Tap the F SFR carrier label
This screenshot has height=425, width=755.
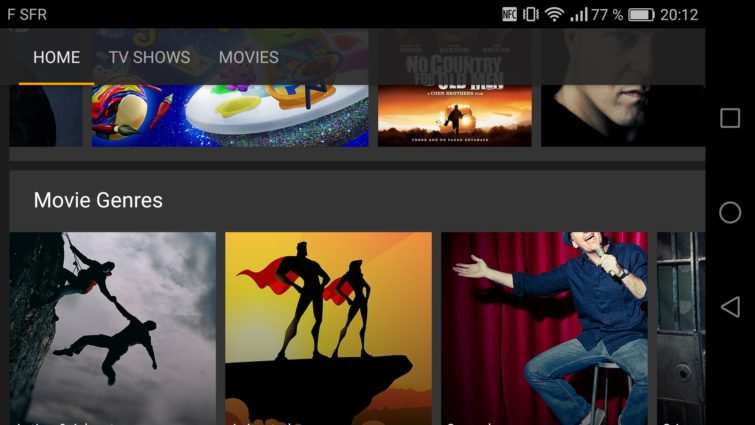coord(27,14)
